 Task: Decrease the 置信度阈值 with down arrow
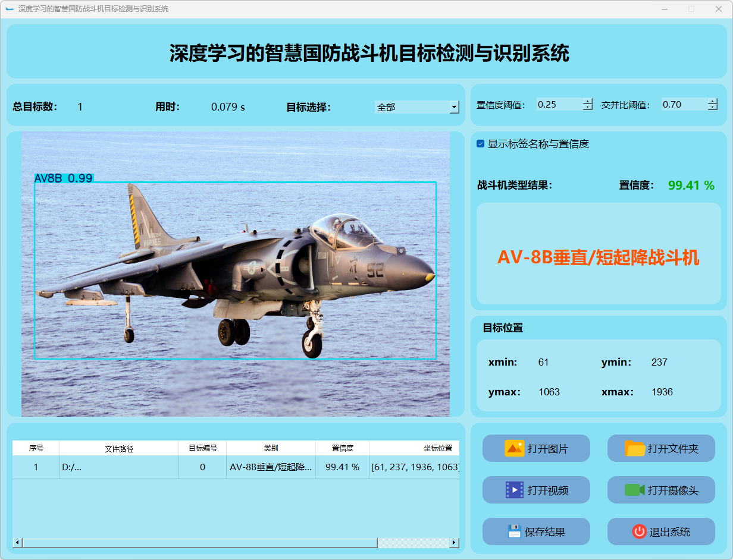coord(588,108)
